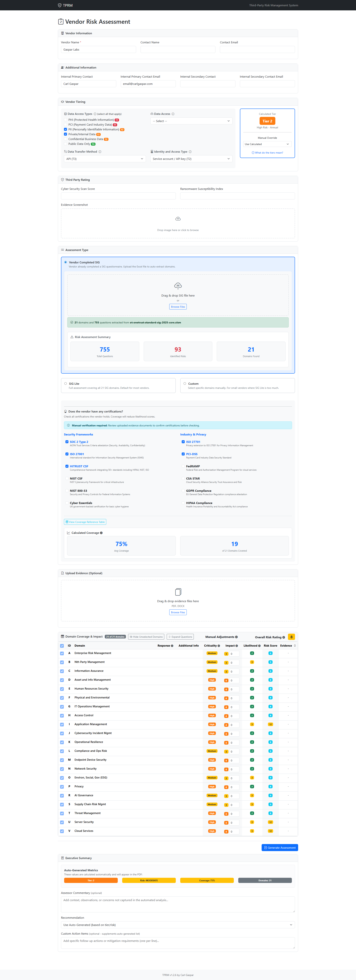356x980 pixels.
Task: Click info icon next to Calculated Coverage
Action: 101,533
